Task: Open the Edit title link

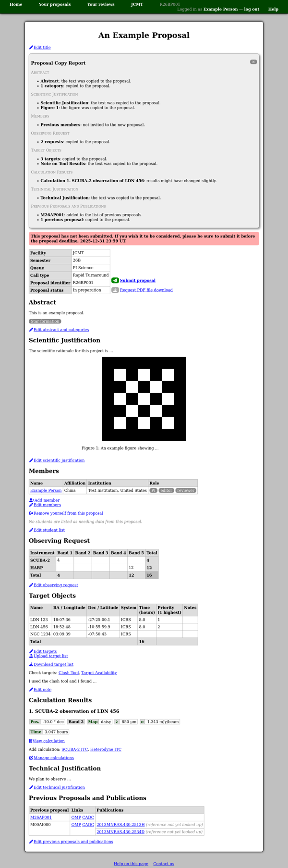Action: (42, 48)
